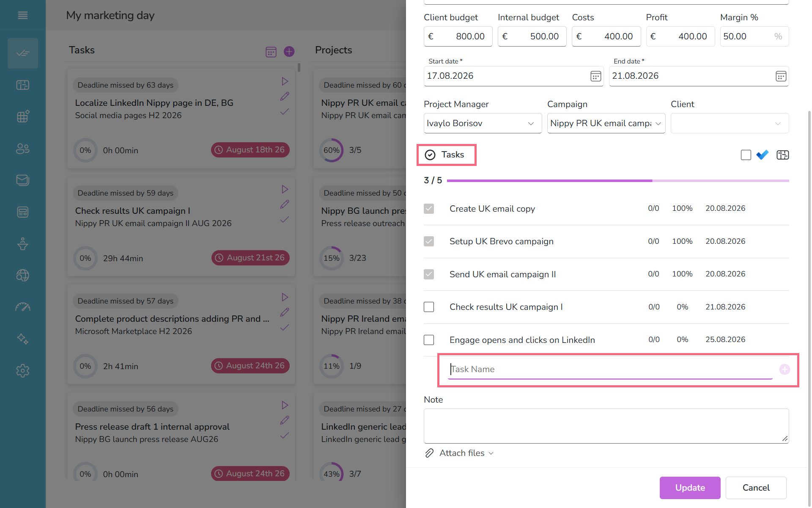
Task: Open the globe sidebar icon
Action: click(23, 276)
